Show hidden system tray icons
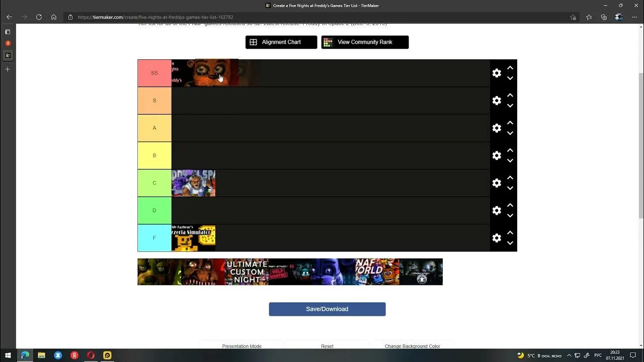The image size is (644, 362). [x=569, y=355]
